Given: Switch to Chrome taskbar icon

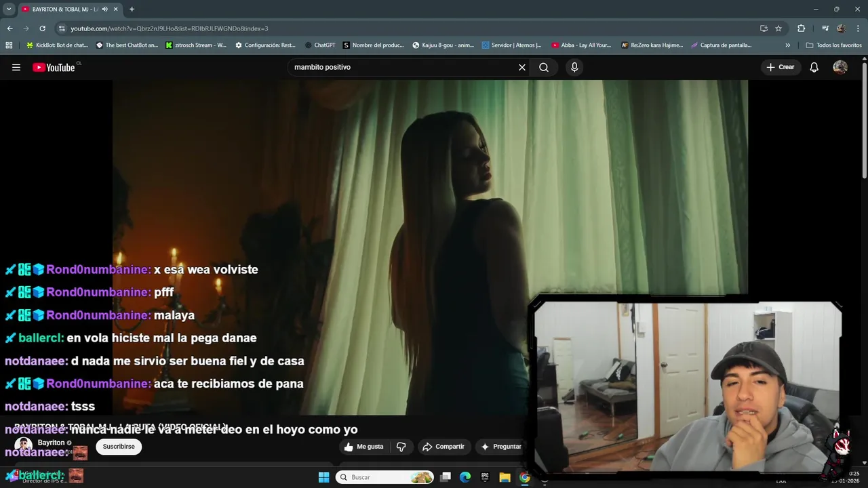Looking at the screenshot, I should pyautogui.click(x=524, y=477).
